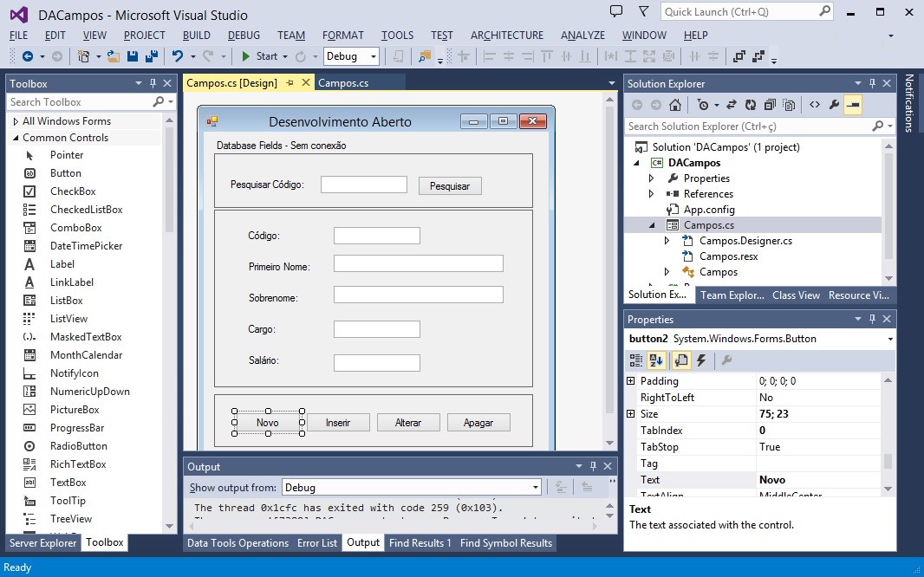Toggle Preview Selected Items in Solution Explorer
Image resolution: width=924 pixels, height=577 pixels.
[x=853, y=105]
